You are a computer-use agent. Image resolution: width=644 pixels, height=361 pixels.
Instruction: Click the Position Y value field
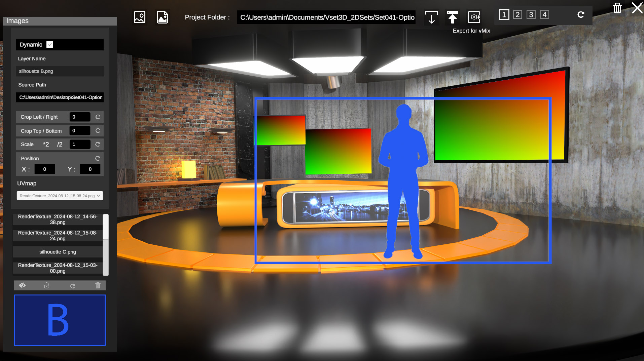pyautogui.click(x=90, y=169)
